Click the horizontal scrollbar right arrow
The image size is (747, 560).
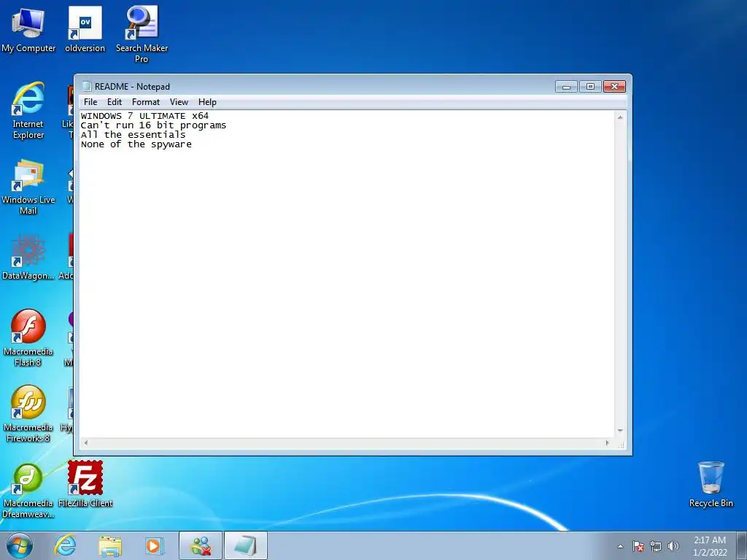(x=607, y=443)
